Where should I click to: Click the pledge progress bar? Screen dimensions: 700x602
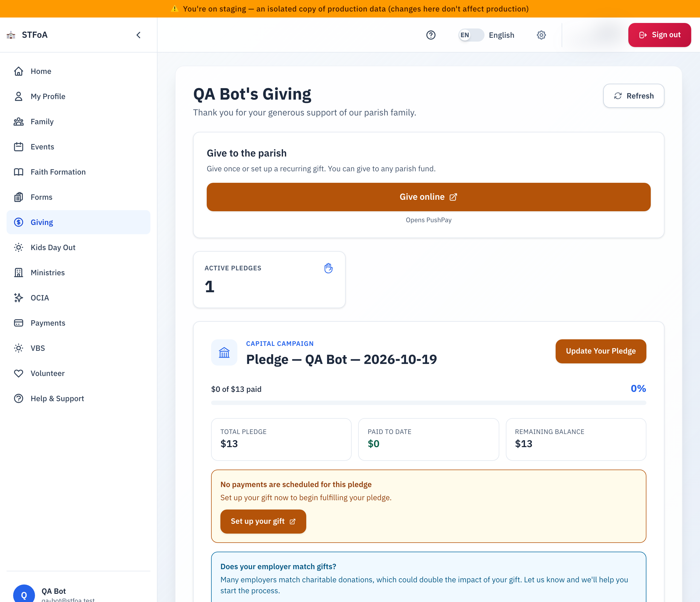click(428, 403)
